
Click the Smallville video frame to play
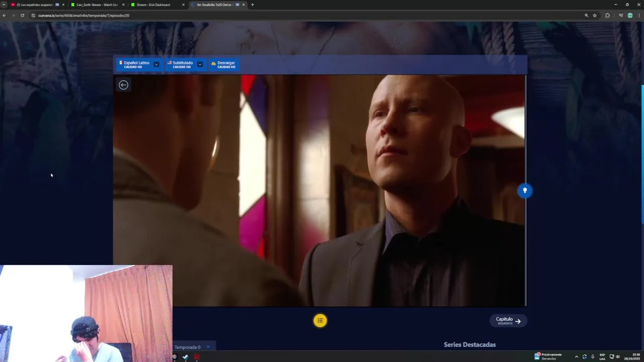point(319,191)
